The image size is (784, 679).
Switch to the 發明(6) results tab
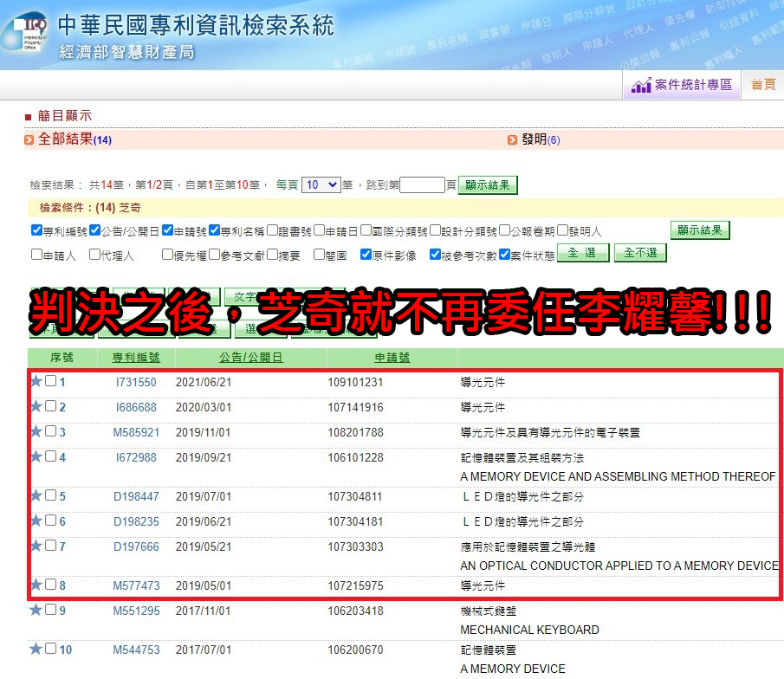pyautogui.click(x=541, y=139)
